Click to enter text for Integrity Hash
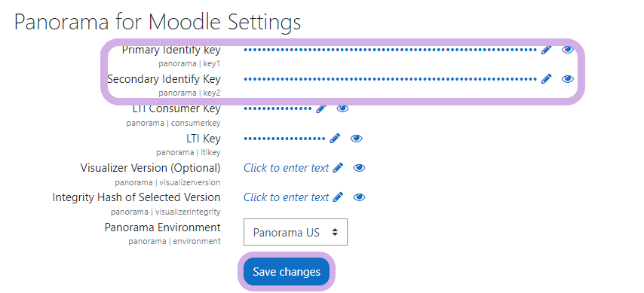The height and width of the screenshot is (293, 644). click(x=287, y=197)
